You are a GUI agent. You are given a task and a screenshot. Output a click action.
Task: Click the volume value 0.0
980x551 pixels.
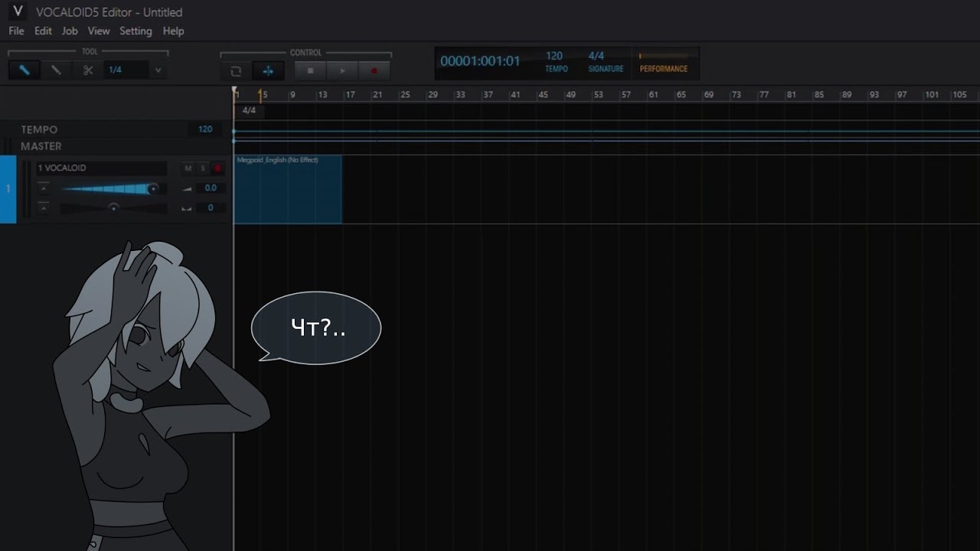click(x=211, y=188)
